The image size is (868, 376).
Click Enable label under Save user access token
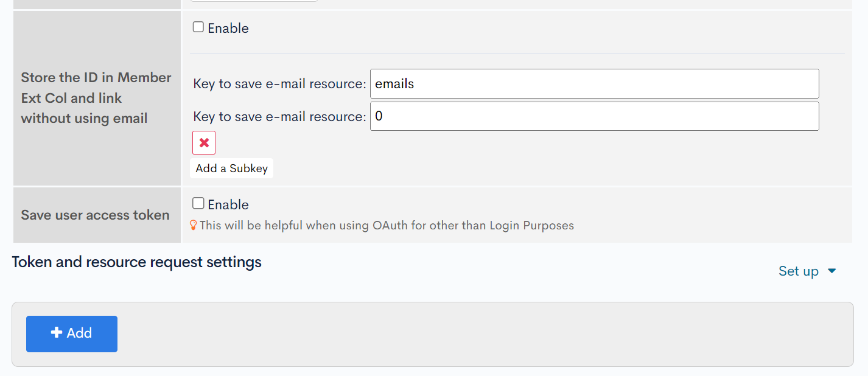pyautogui.click(x=228, y=204)
